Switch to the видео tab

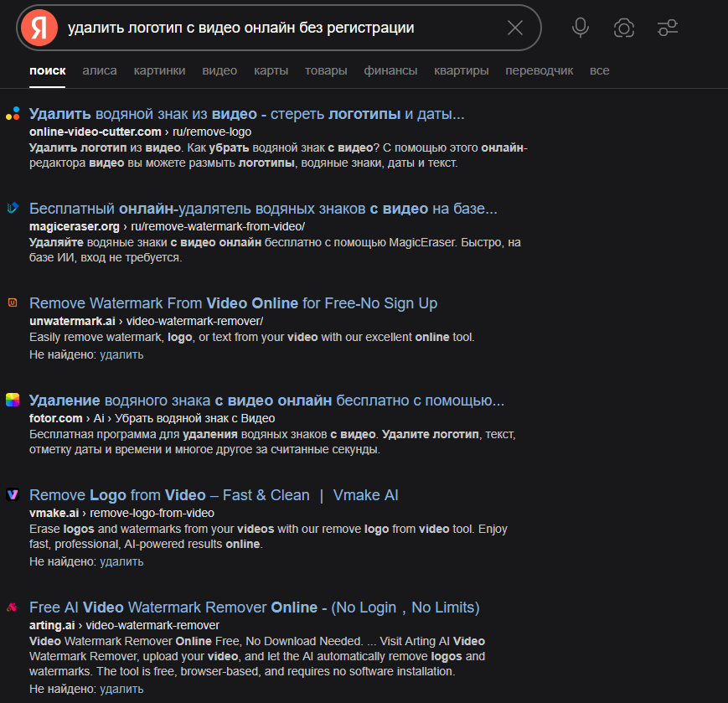pyautogui.click(x=219, y=70)
